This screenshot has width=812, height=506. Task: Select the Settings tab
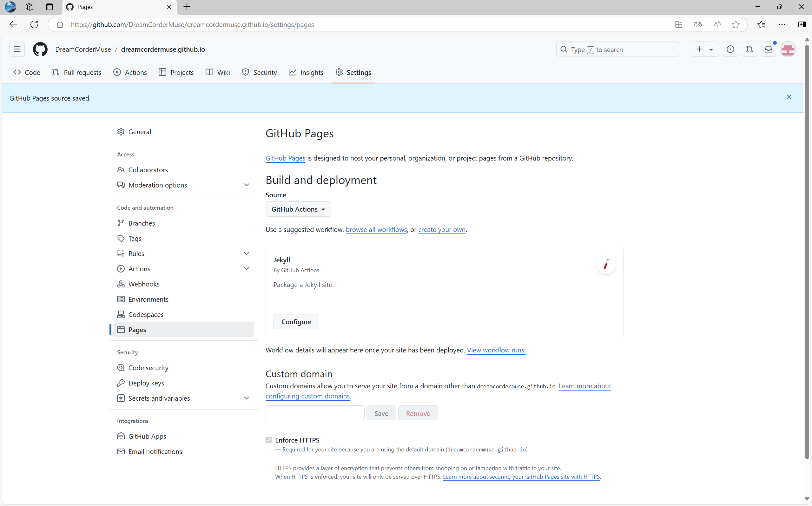coord(353,72)
